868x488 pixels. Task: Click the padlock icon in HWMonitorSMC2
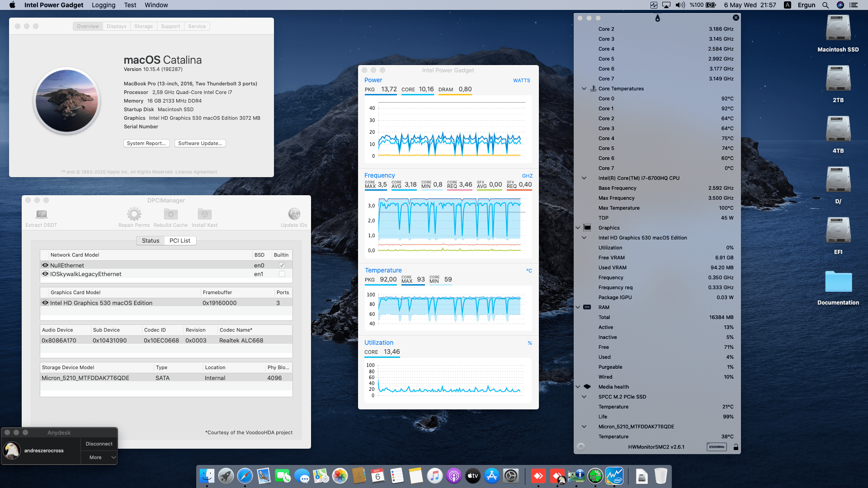736,447
